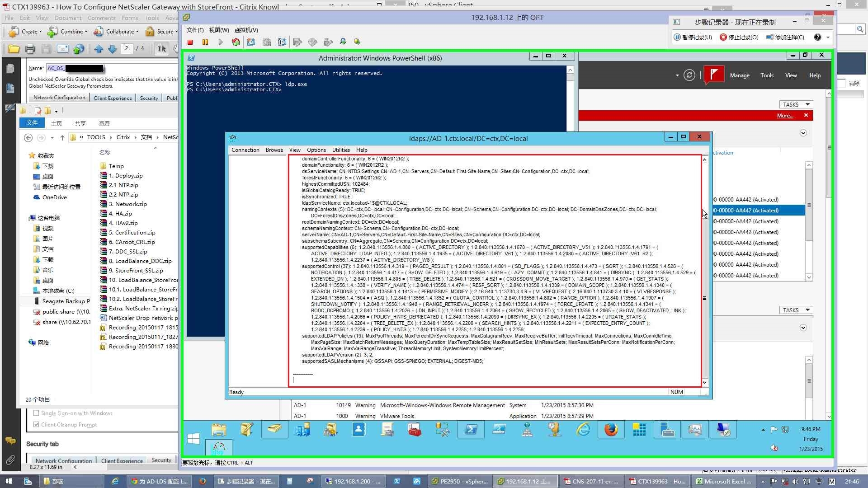This screenshot has height=488, width=868.
Task: Toggle the Client Cleanup Prompt checkbox
Action: 36,424
